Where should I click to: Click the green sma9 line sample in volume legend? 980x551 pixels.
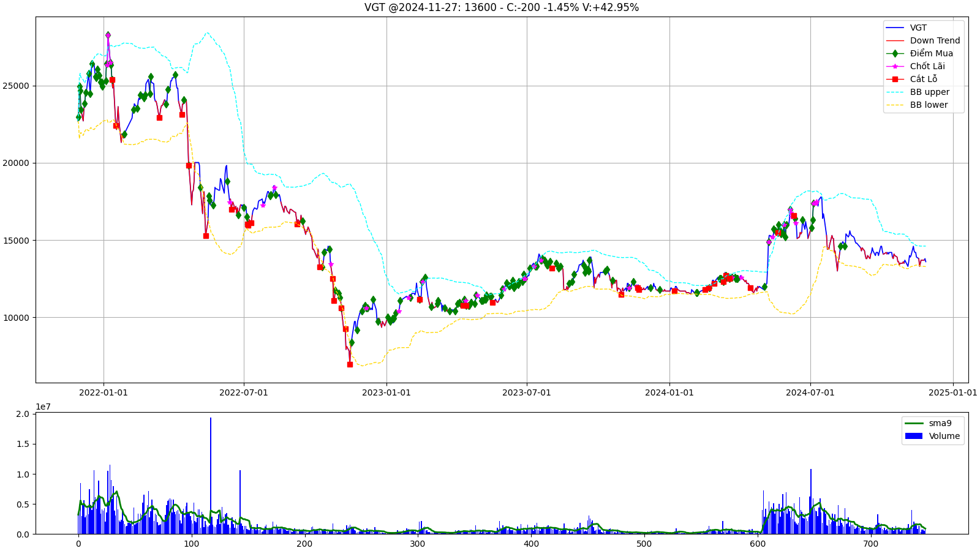pos(913,423)
